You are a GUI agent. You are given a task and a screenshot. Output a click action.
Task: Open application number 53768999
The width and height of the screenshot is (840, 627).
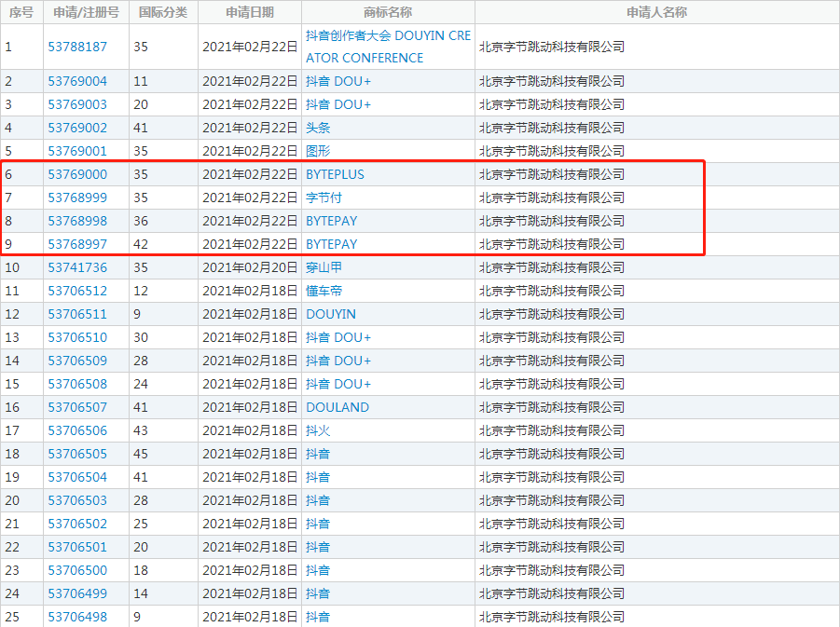tap(77, 198)
